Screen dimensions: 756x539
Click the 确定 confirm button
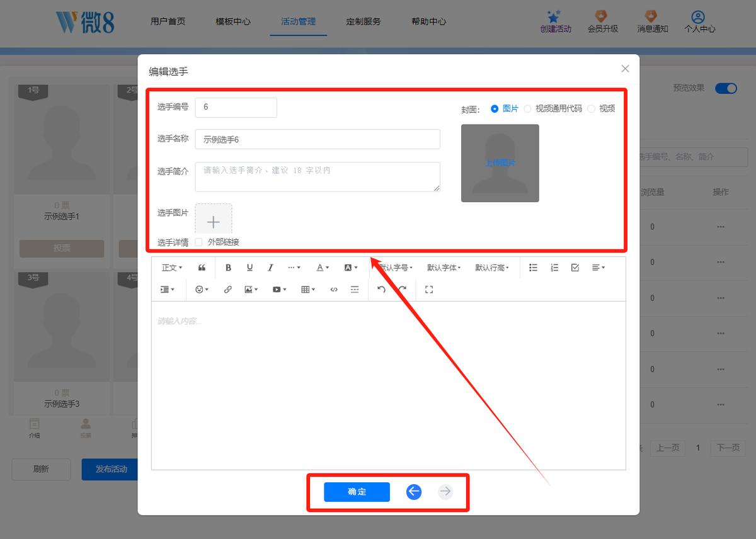click(357, 492)
